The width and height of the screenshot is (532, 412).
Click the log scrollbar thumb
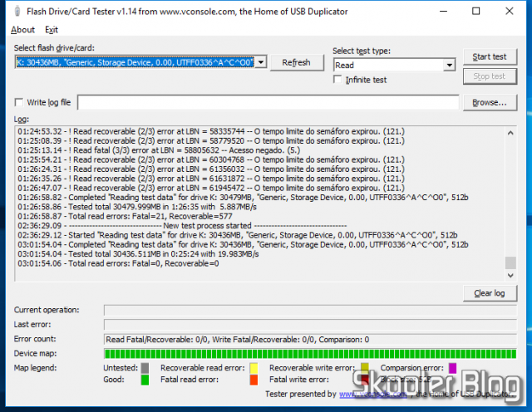pos(510,262)
